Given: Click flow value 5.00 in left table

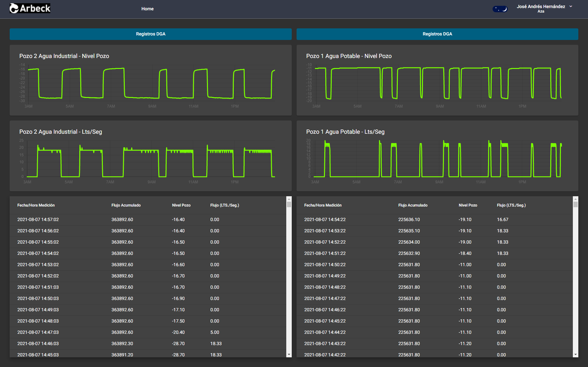Looking at the screenshot, I should [x=215, y=332].
